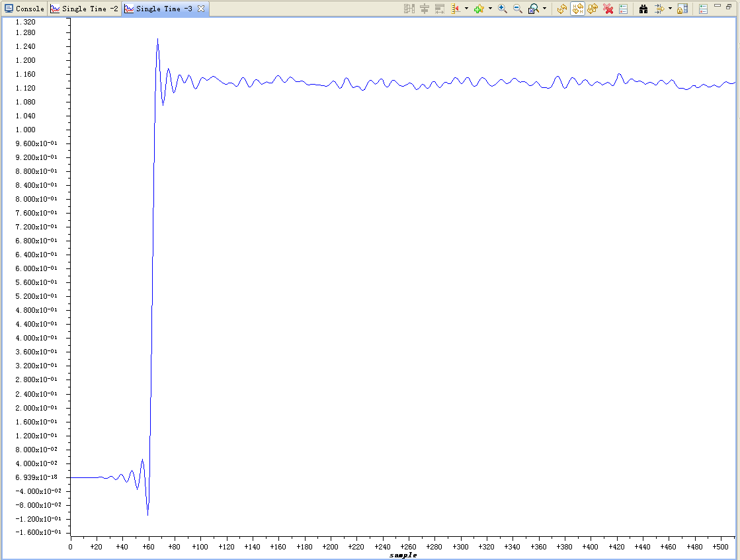The width and height of the screenshot is (740, 560).
Task: Open graph properties list icon
Action: [624, 9]
